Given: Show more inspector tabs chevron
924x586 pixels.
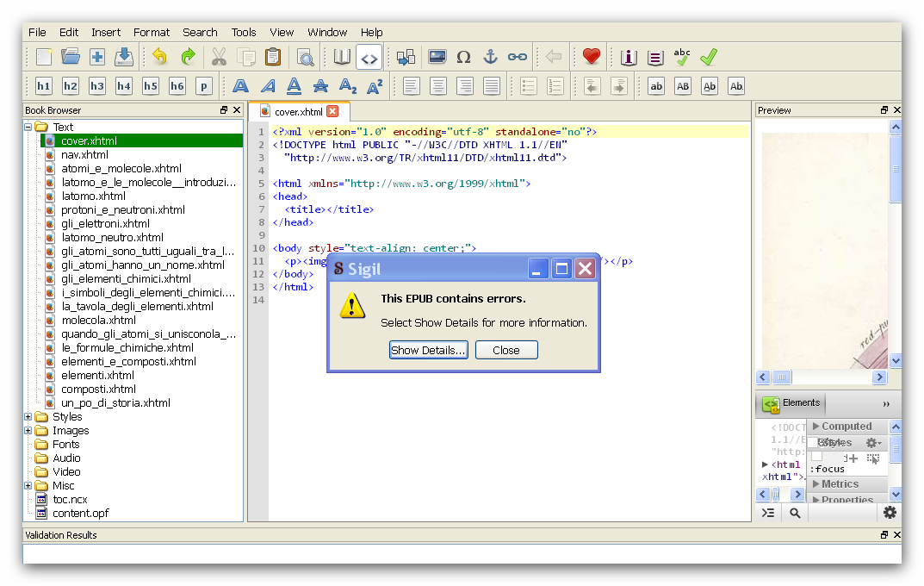Looking at the screenshot, I should coord(886,404).
